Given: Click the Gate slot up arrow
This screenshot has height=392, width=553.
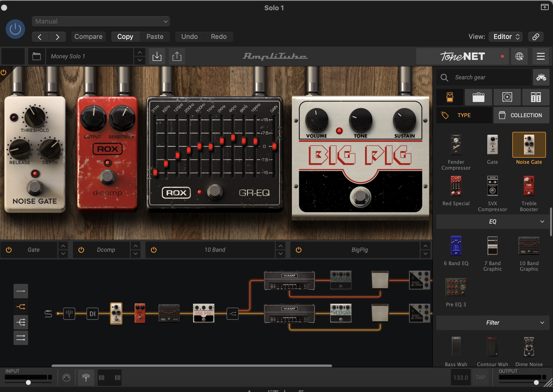Looking at the screenshot, I should coord(63,246).
